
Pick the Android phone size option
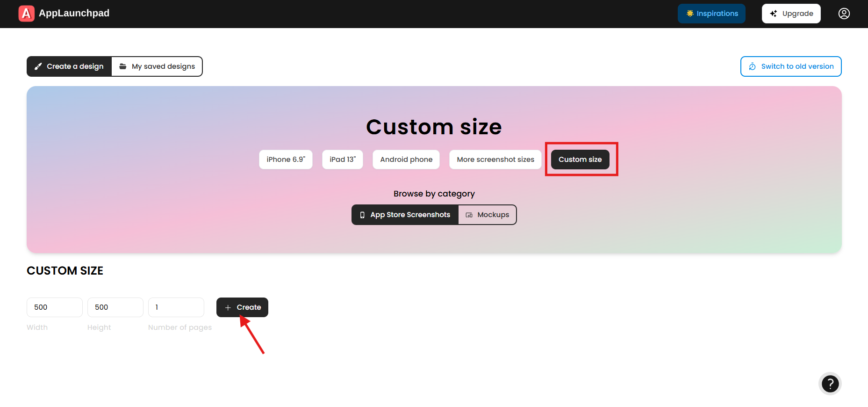tap(406, 160)
